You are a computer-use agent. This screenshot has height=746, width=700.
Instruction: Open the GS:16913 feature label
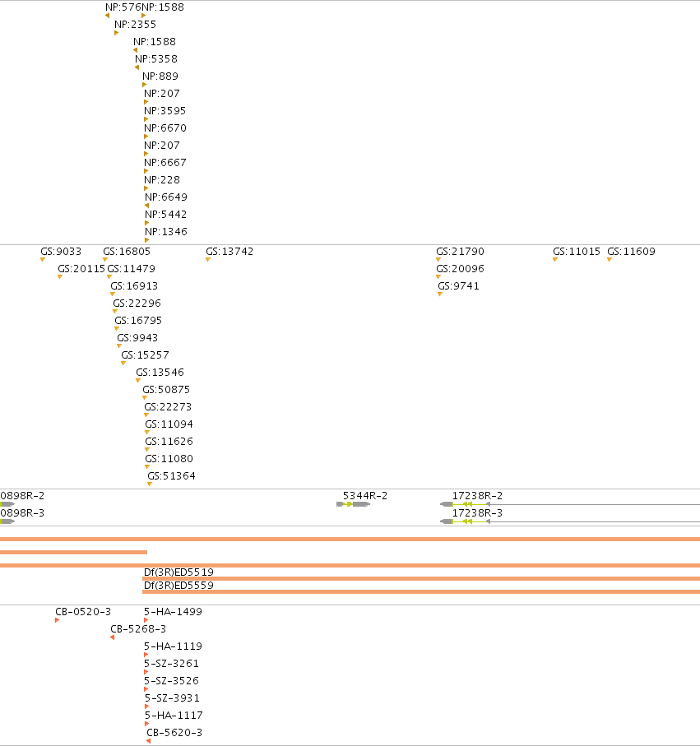[134, 286]
